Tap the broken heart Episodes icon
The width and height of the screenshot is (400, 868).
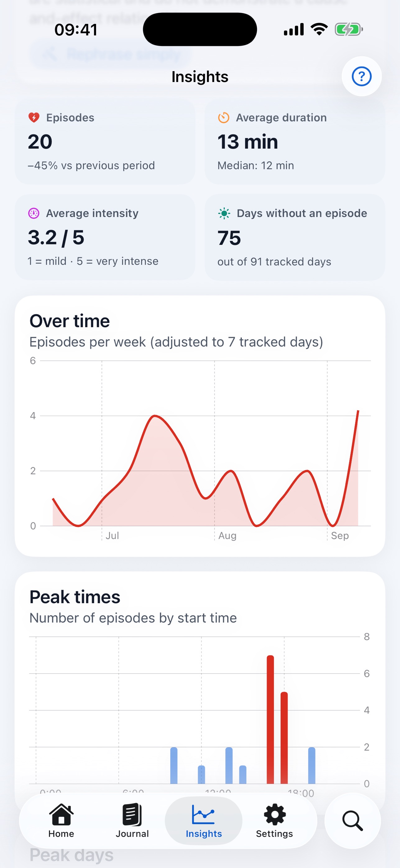pyautogui.click(x=34, y=118)
